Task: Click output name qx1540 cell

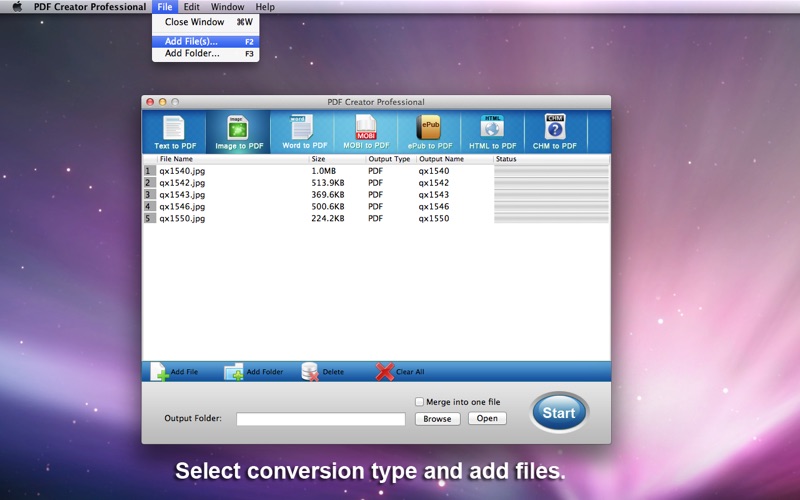Action: coord(434,171)
